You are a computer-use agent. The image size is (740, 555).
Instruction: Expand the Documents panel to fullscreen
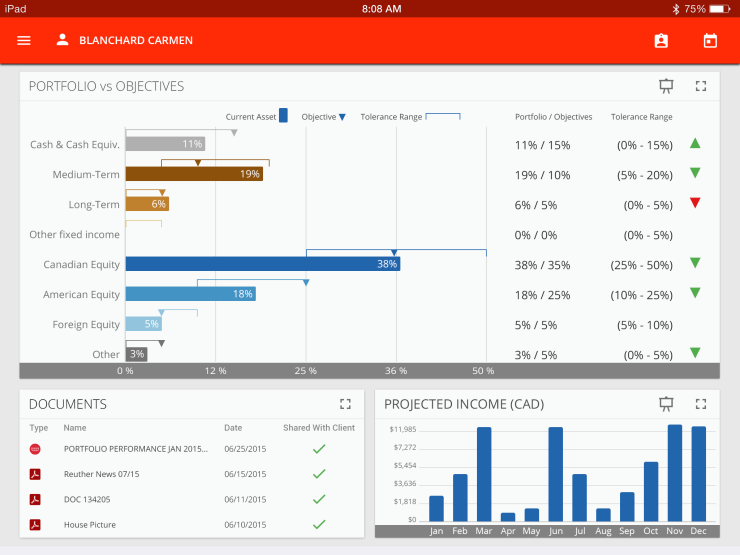(x=345, y=404)
